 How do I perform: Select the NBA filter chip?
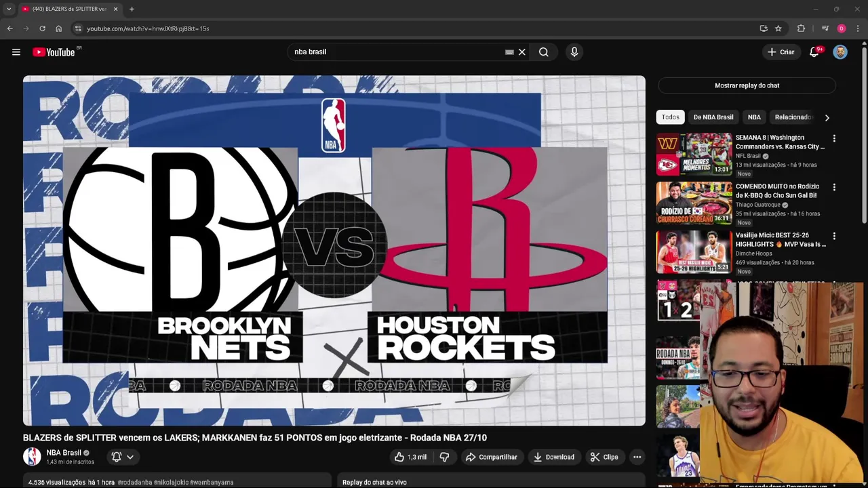[754, 117]
